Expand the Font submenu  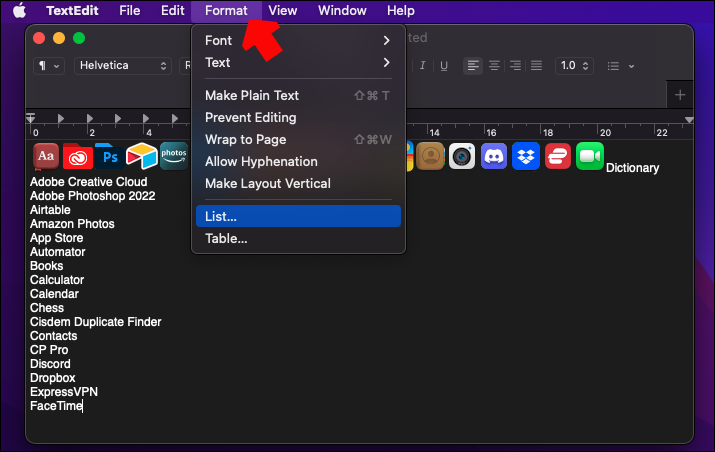298,40
